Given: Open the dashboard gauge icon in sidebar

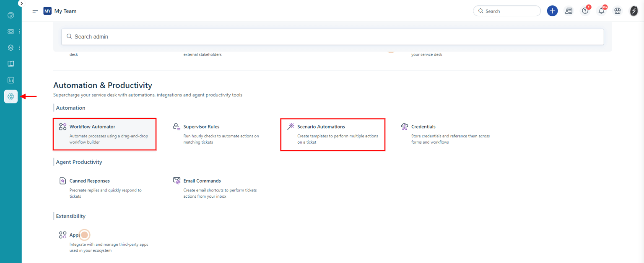Looking at the screenshot, I should tap(11, 15).
